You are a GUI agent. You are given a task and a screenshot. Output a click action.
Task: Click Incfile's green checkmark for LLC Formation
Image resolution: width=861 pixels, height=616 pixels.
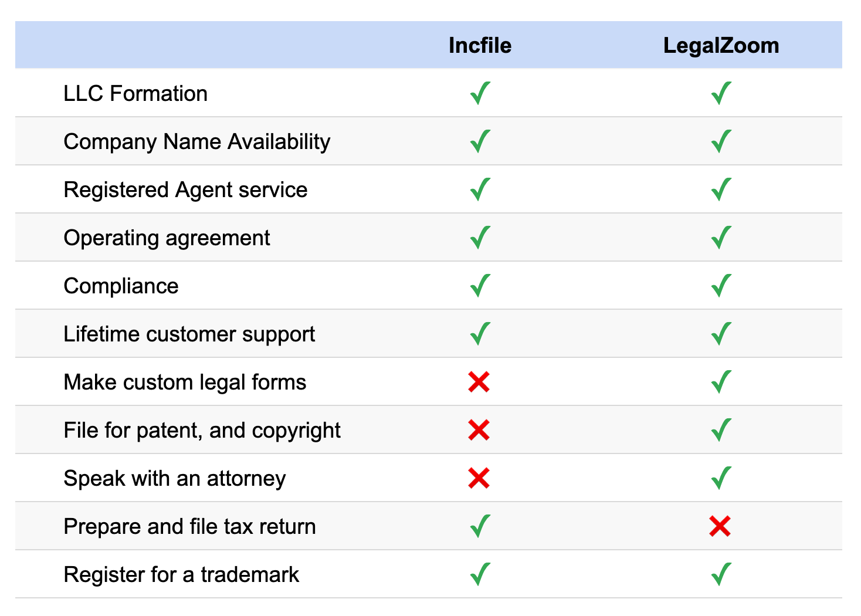tap(480, 93)
